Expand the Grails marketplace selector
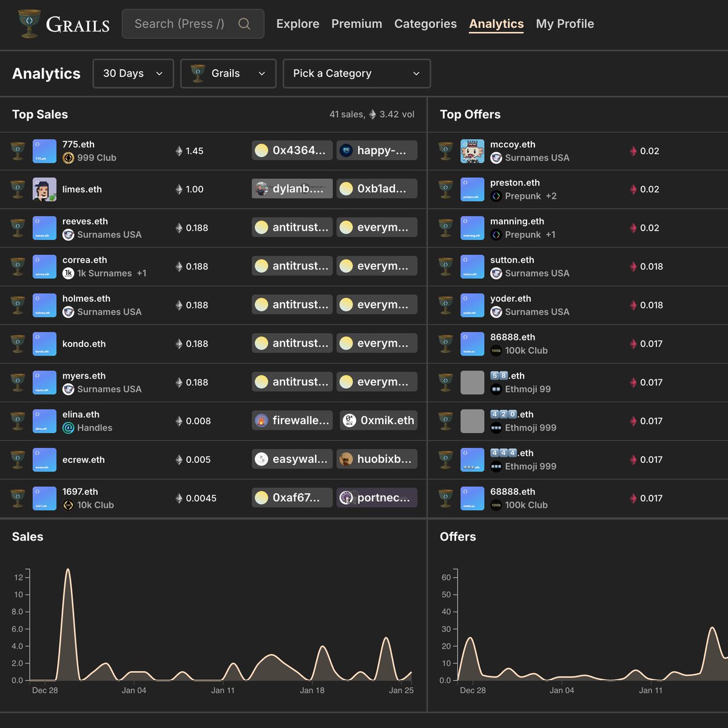The image size is (728, 728). point(227,73)
